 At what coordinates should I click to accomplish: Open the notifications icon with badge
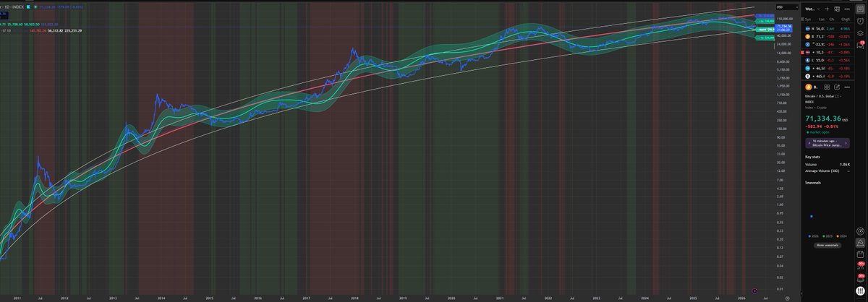coord(861,277)
